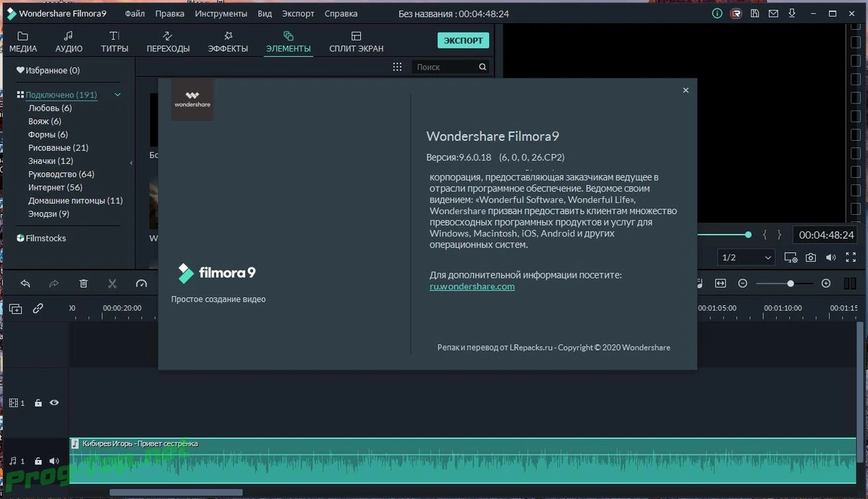This screenshot has height=499, width=868.
Task: Open the speed gauge tool
Action: click(141, 283)
